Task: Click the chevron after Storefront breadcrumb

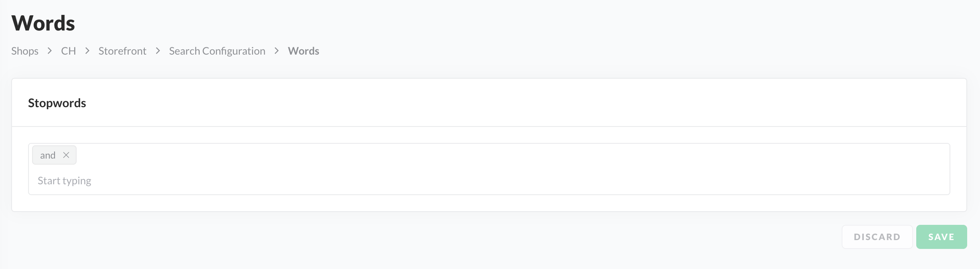Action: 158,51
